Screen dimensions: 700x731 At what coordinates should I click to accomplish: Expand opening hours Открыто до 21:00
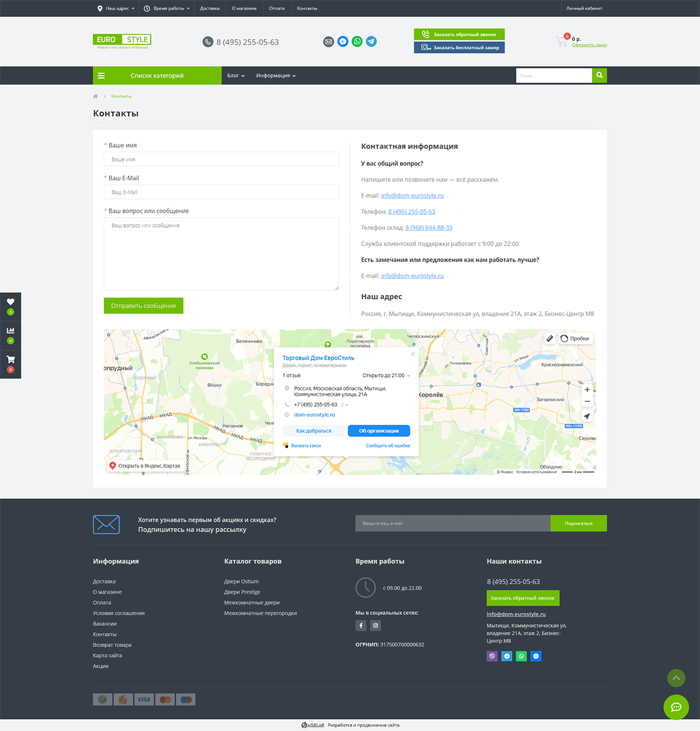[386, 376]
